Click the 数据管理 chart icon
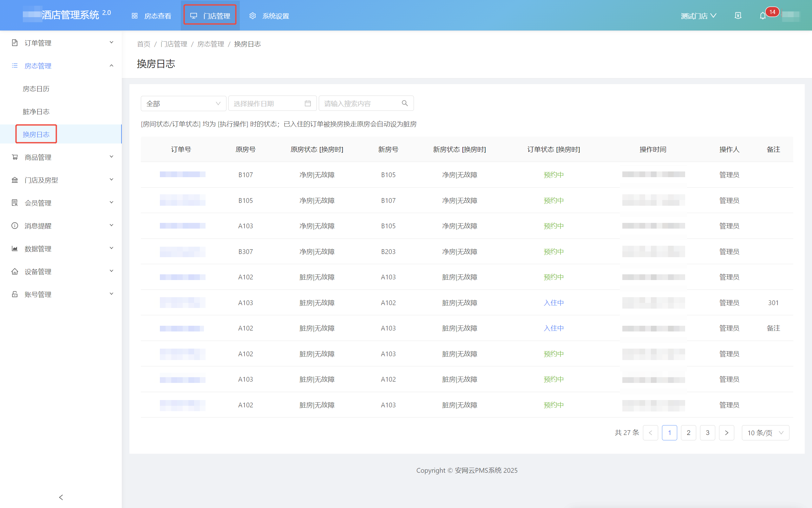The height and width of the screenshot is (508, 812). [x=15, y=248]
